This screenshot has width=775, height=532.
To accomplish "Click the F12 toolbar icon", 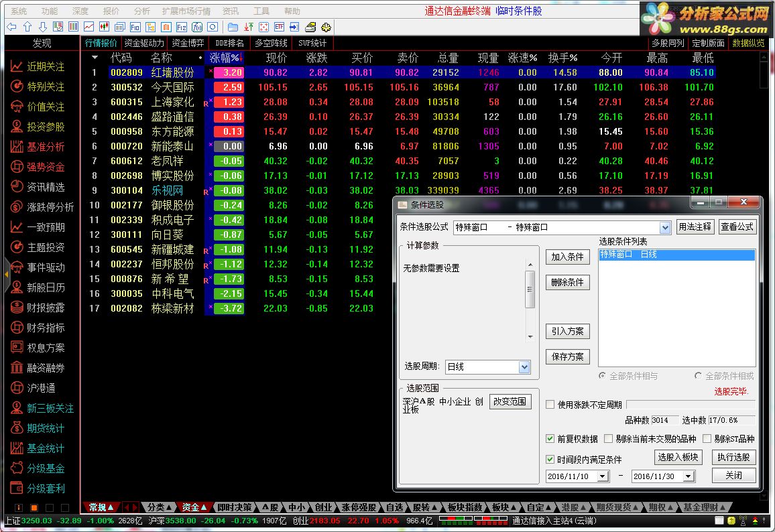I will (182, 27).
